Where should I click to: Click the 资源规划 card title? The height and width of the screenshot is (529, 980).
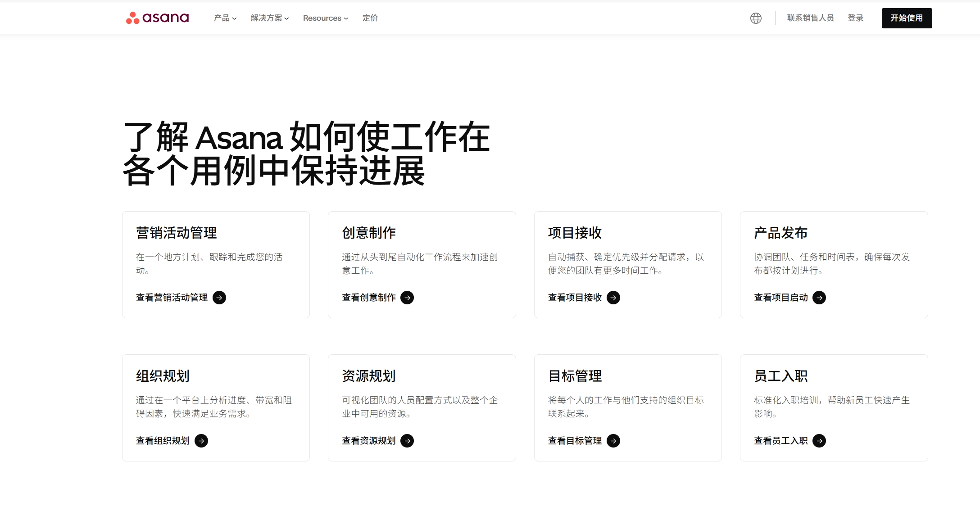369,376
